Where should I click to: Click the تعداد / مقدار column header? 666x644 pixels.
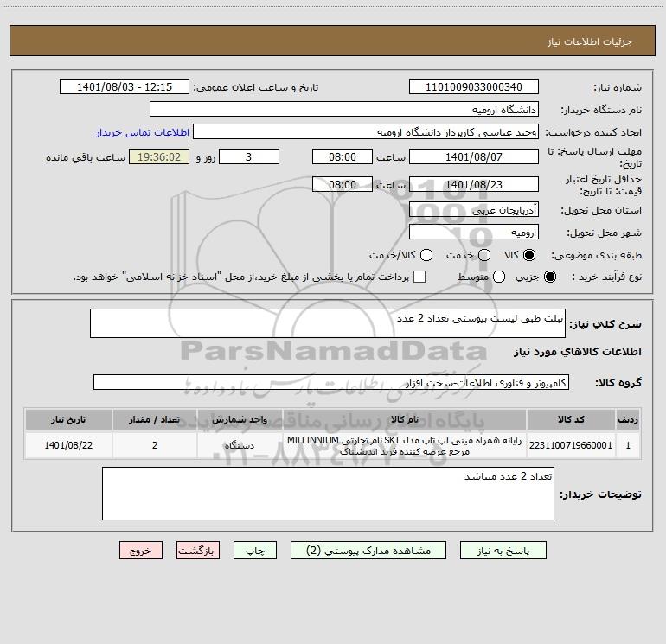click(x=155, y=419)
